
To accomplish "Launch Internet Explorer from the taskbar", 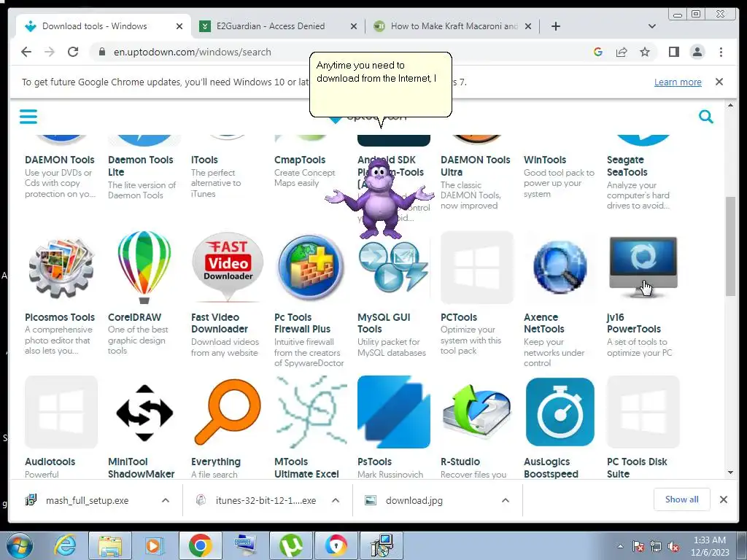I will point(65,545).
